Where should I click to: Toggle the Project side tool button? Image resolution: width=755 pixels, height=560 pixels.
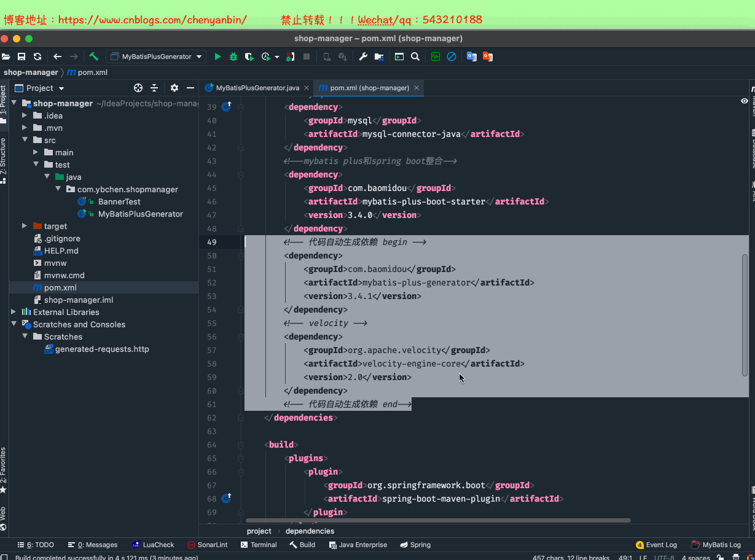coord(4,104)
